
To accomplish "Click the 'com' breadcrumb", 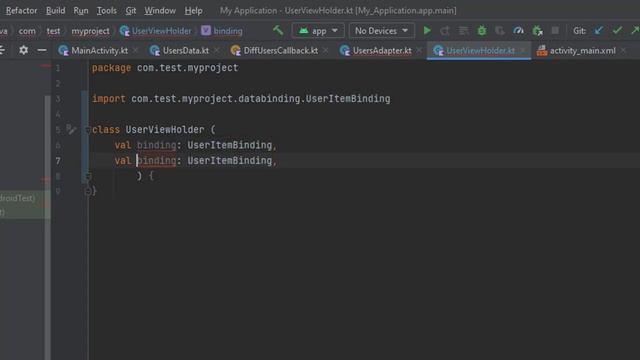I will pos(27,31).
